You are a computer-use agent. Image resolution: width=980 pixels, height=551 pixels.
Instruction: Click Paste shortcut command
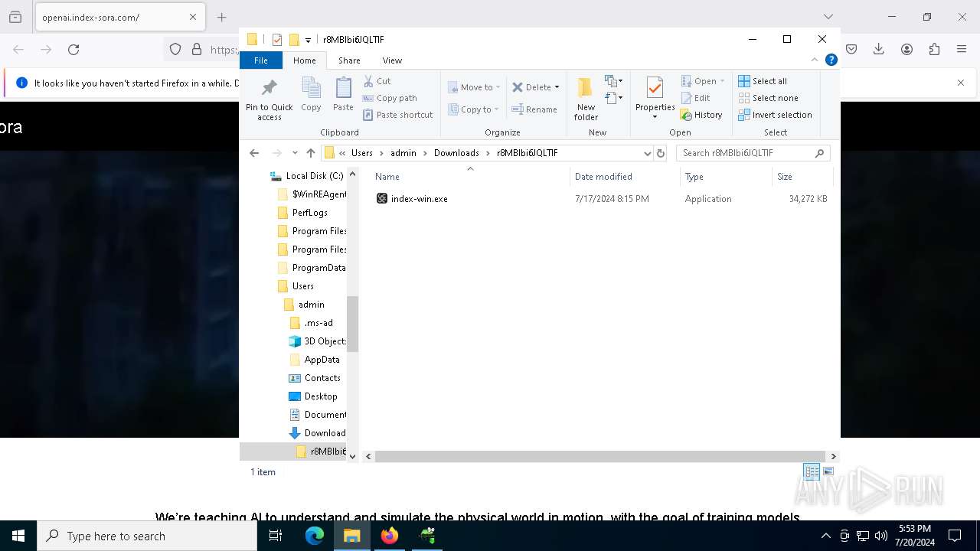[x=398, y=115]
